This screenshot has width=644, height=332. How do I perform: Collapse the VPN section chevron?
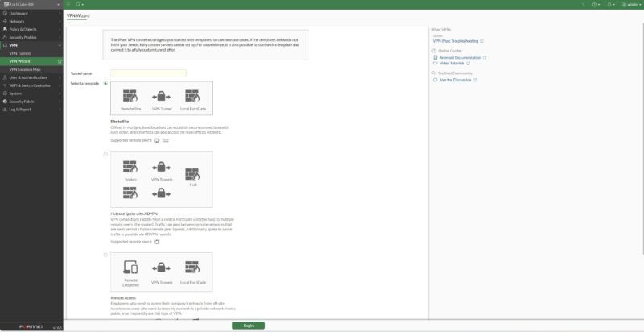click(x=60, y=45)
